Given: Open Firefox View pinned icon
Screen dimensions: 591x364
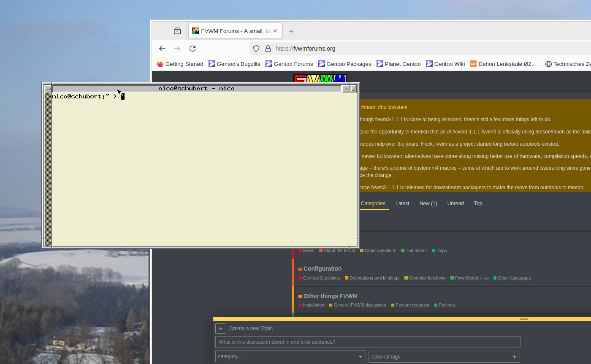Looking at the screenshot, I should [x=177, y=31].
